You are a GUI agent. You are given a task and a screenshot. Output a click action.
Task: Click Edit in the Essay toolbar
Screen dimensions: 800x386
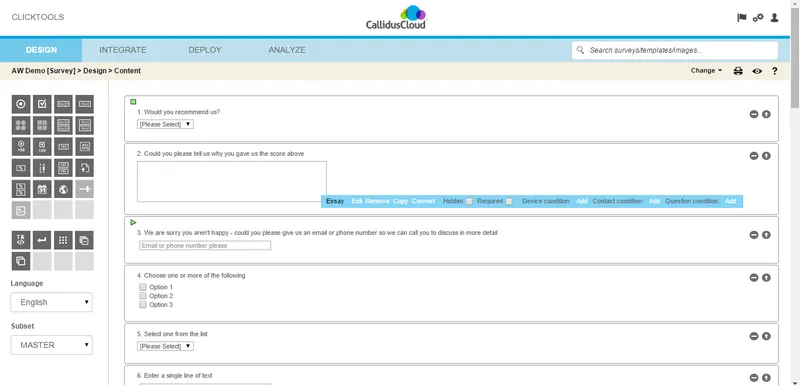coord(357,201)
